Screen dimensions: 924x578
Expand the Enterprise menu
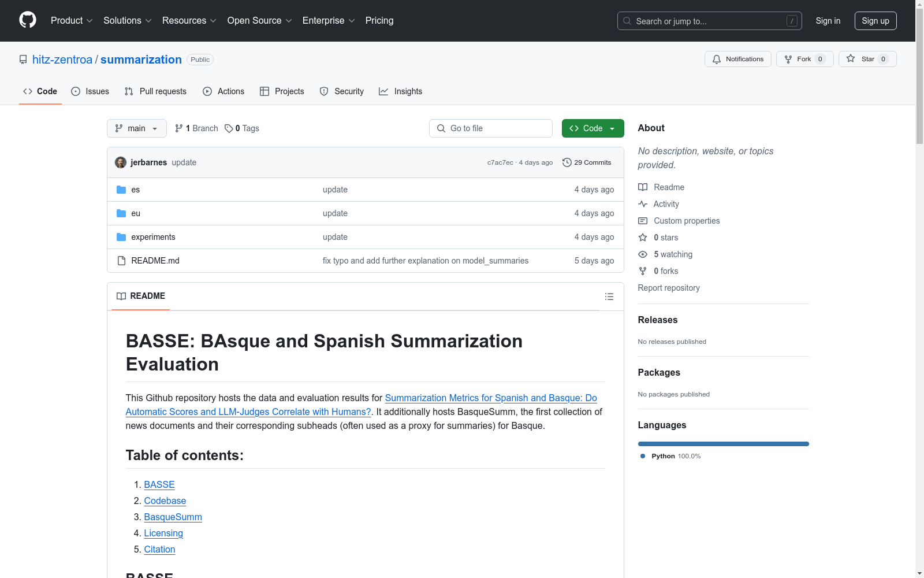click(329, 21)
